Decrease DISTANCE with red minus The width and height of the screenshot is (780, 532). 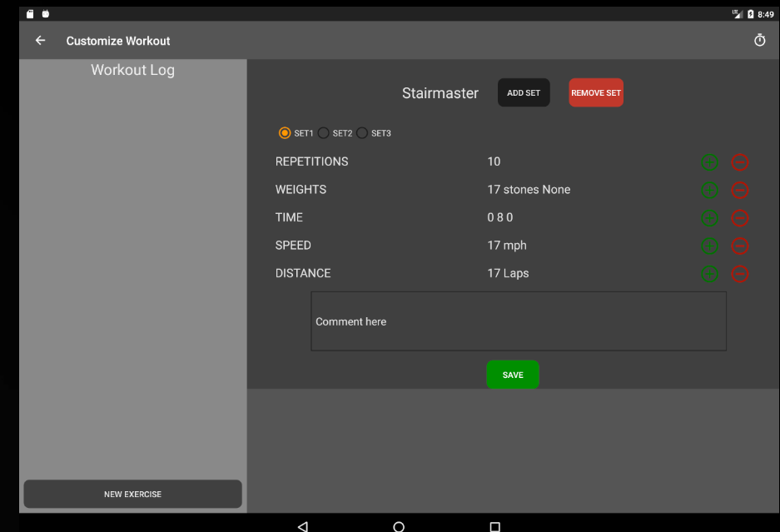(x=740, y=274)
